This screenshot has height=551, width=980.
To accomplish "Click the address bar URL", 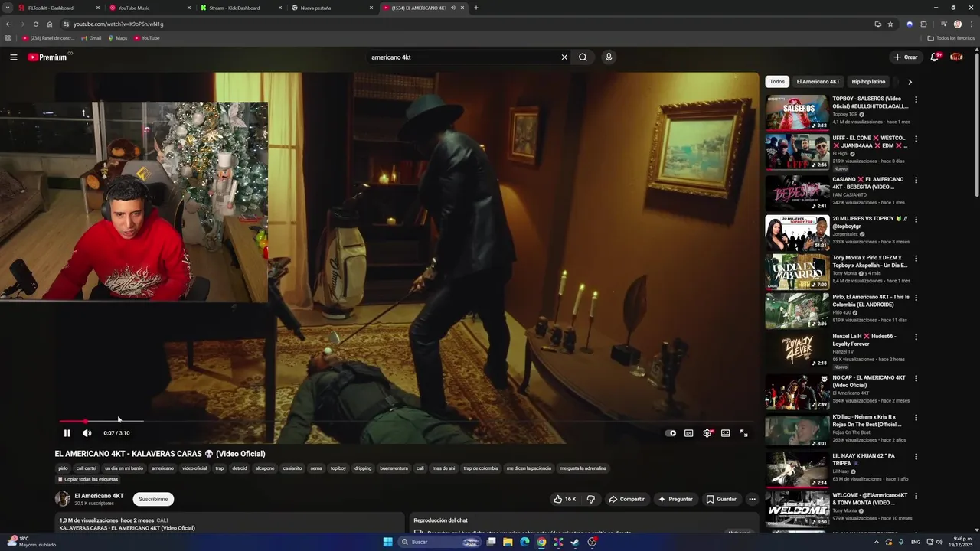I will click(118, 24).
